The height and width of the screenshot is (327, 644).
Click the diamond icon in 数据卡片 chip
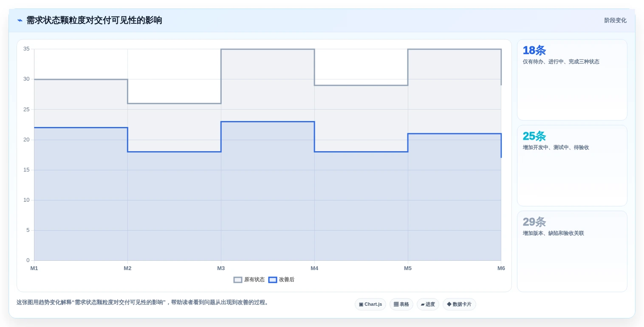pyautogui.click(x=449, y=304)
